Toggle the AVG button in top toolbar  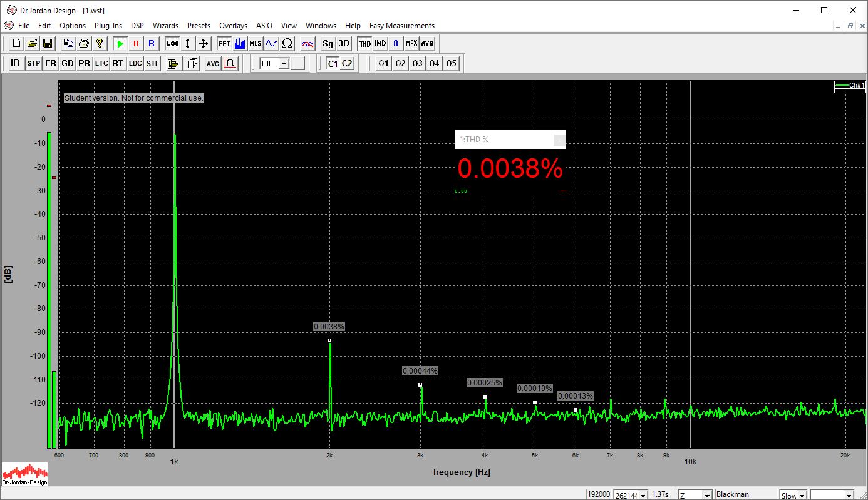pyautogui.click(x=427, y=44)
